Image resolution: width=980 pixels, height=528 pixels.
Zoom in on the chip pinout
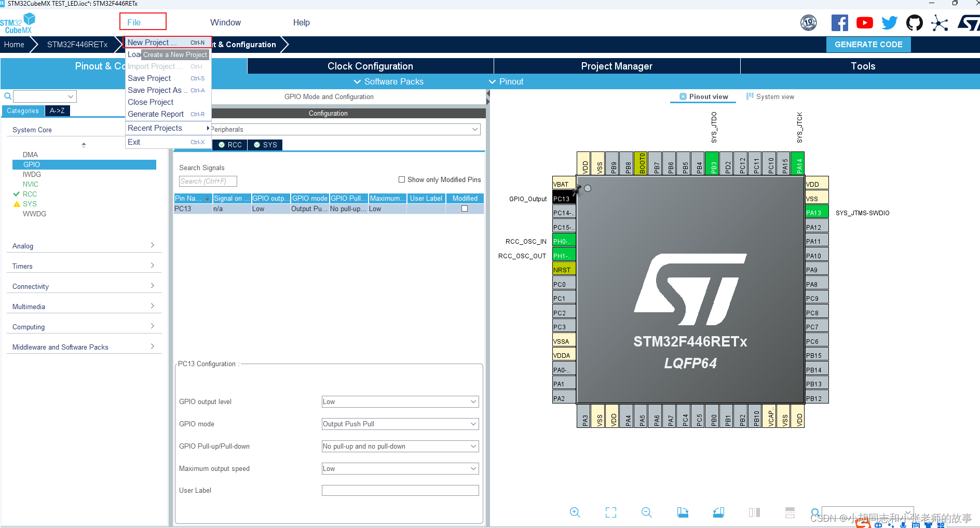point(575,512)
